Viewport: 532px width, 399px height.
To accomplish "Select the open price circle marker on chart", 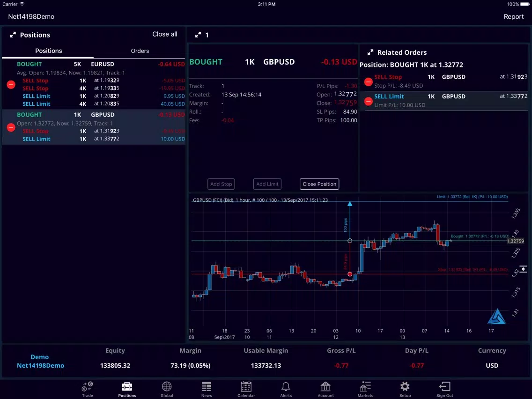I will [350, 241].
